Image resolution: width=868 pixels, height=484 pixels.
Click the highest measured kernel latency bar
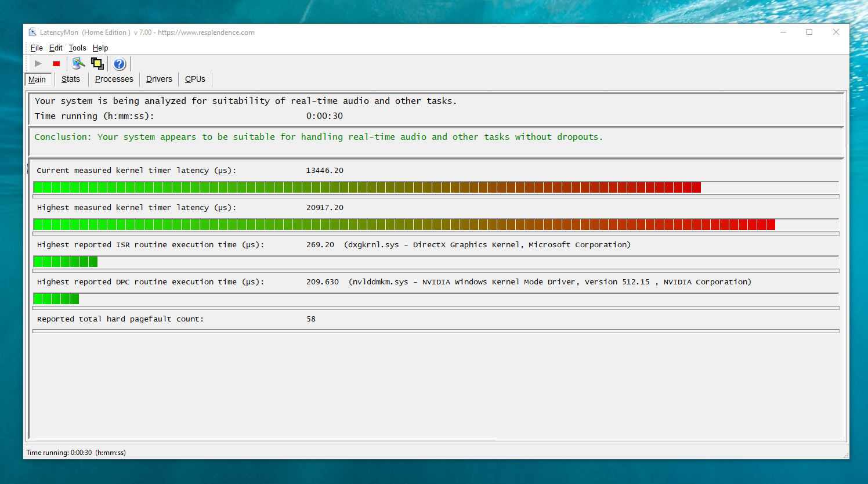436,225
